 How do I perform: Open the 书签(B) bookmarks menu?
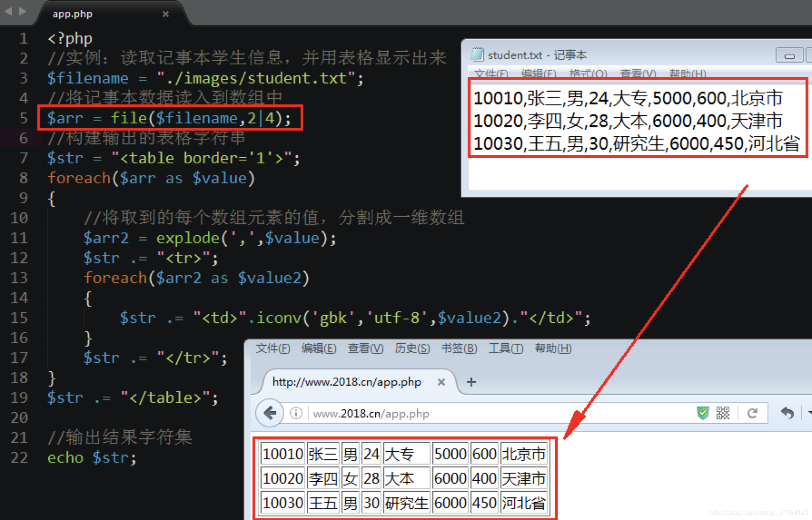coord(459,348)
